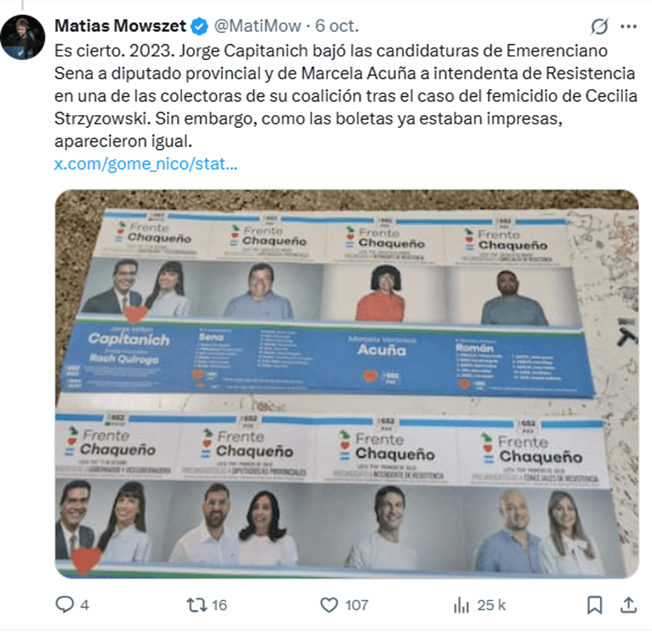Click the blue verified badge icon
This screenshot has height=644, width=652.
(200, 26)
